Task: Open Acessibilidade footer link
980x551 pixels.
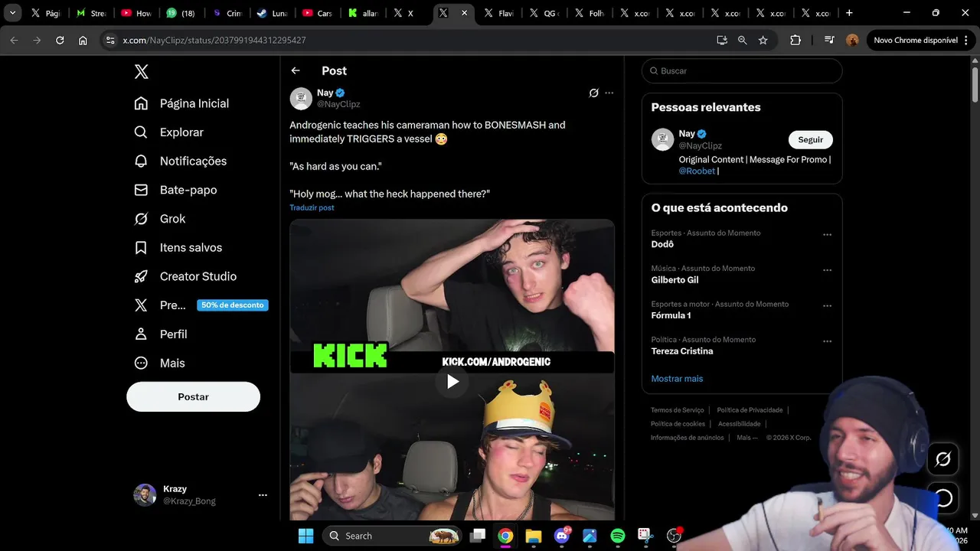Action: pyautogui.click(x=740, y=424)
